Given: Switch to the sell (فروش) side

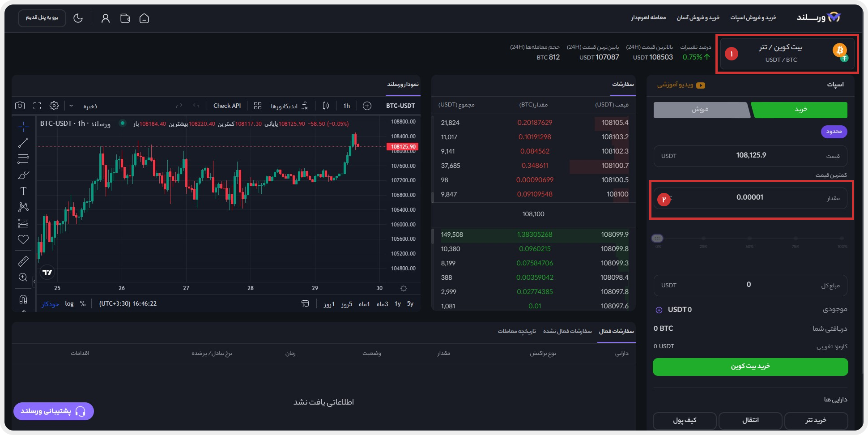Looking at the screenshot, I should (x=700, y=110).
